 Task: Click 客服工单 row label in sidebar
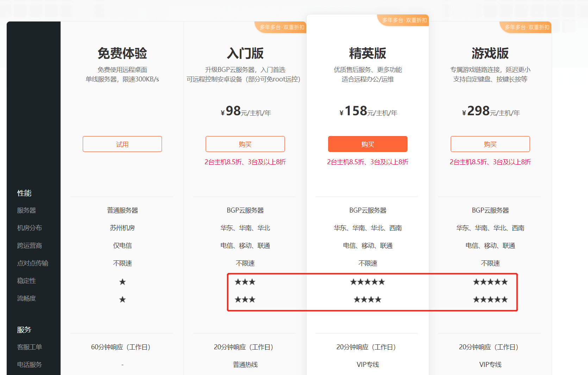[30, 347]
